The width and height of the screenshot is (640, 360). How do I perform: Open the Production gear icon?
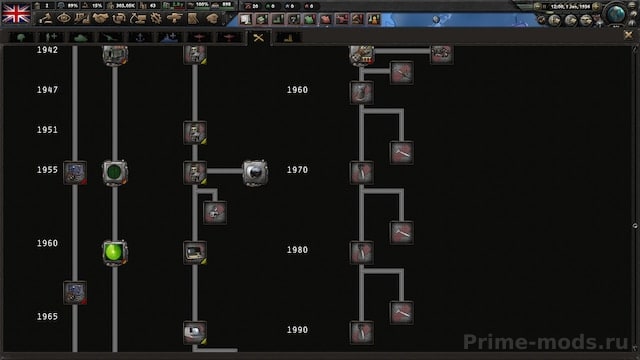pos(156,18)
